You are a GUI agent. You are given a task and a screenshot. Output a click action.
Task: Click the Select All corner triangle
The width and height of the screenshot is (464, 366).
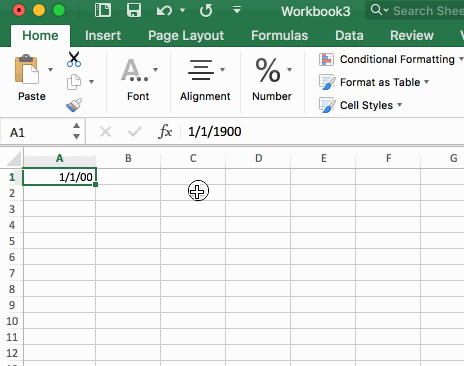tap(14, 158)
